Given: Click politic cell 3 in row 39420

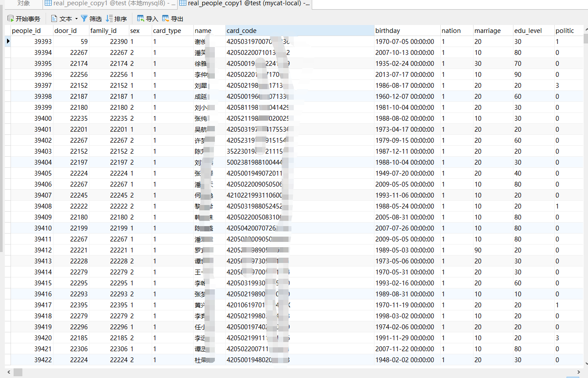Looking at the screenshot, I should point(569,338).
